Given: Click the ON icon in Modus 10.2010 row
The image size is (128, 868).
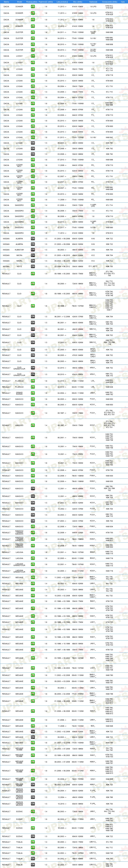Looking at the screenshot, I should [33, 804].
